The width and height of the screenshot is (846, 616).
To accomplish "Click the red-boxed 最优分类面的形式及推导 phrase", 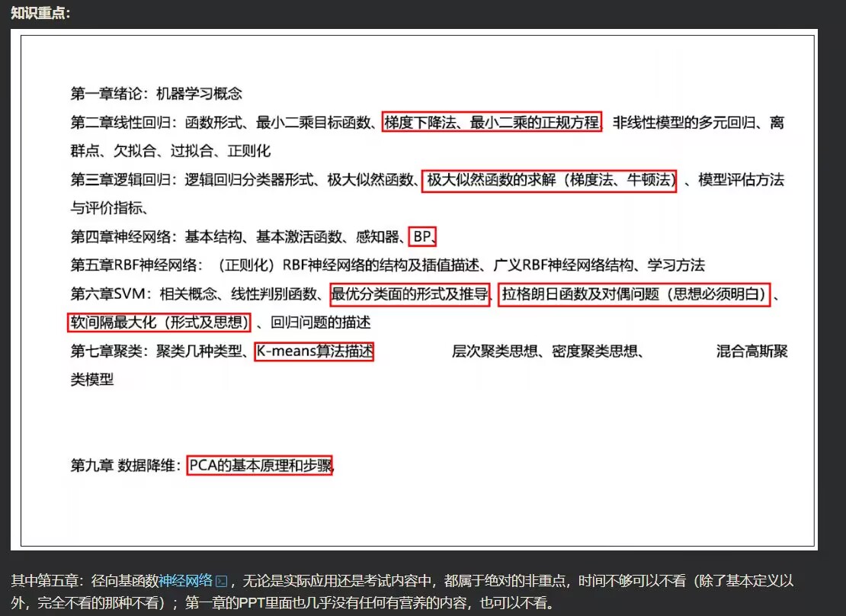I will click(409, 294).
